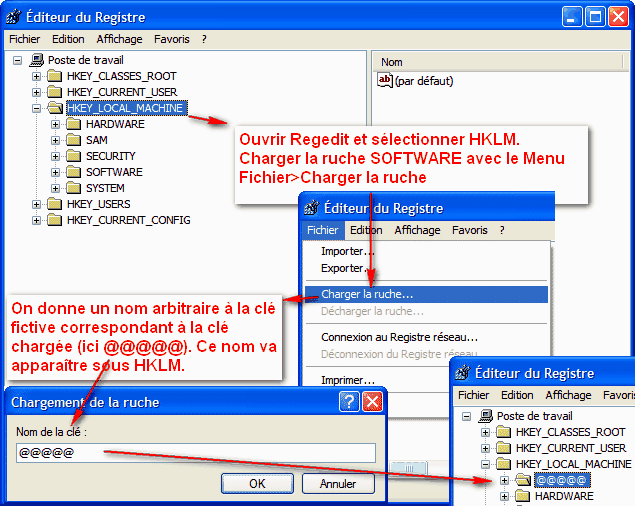This screenshot has width=635, height=506.
Task: Click OK in Chargement de la ruche dialog
Action: pyautogui.click(x=258, y=484)
